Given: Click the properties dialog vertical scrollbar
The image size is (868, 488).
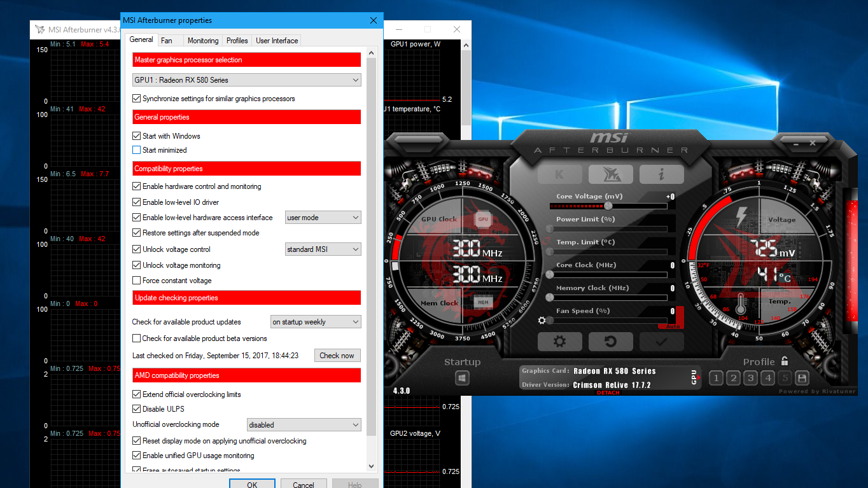Looking at the screenshot, I should click(372, 248).
